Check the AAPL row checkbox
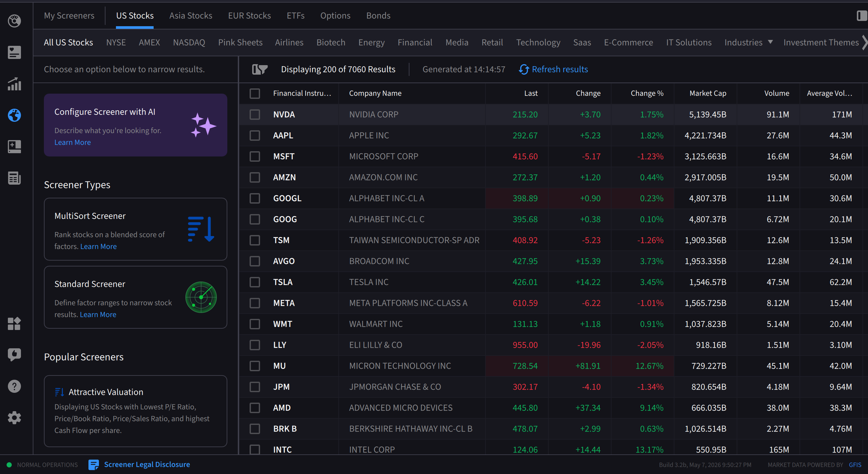 coord(255,135)
